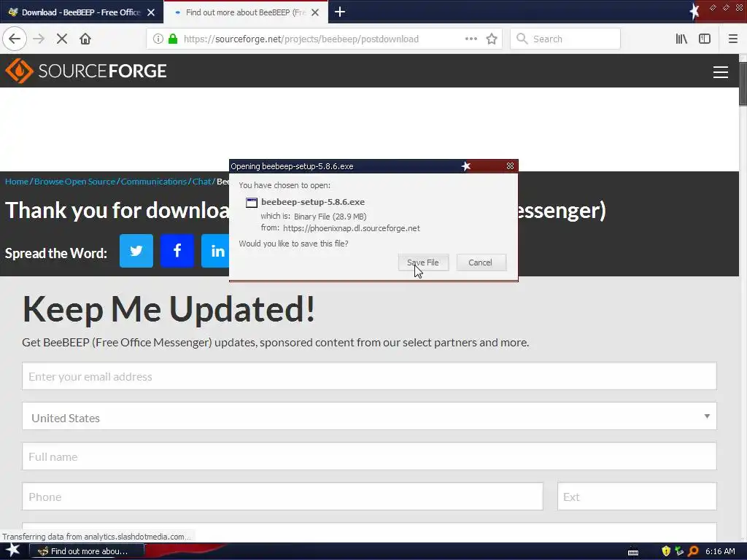Click the 6:16 AM clock
The height and width of the screenshot is (560, 747).
(x=720, y=551)
